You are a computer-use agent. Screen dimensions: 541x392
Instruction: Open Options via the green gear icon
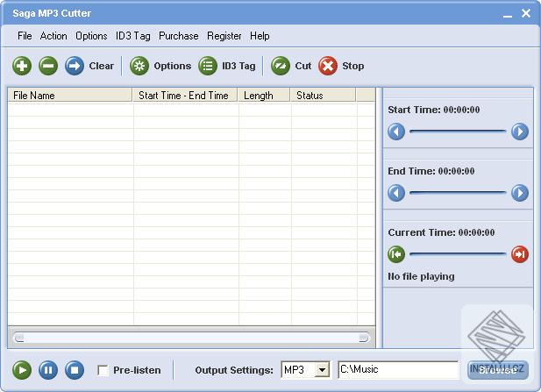[x=139, y=66]
